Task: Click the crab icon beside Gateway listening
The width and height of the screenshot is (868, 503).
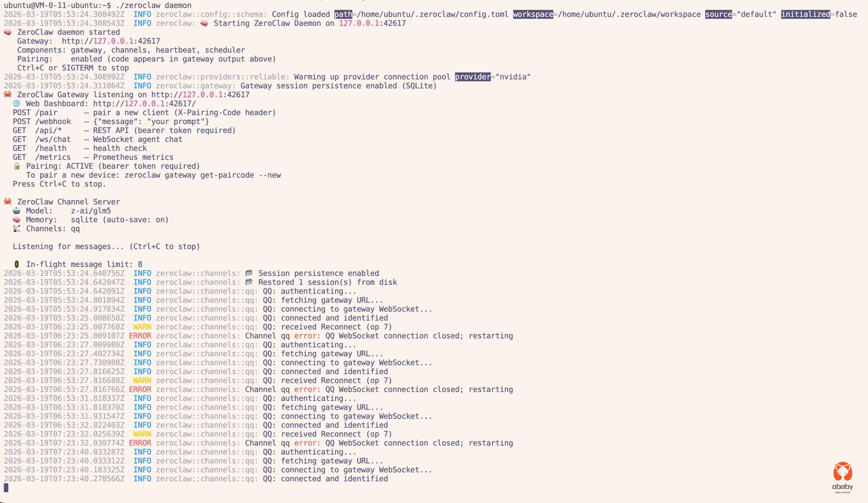Action: (7, 95)
